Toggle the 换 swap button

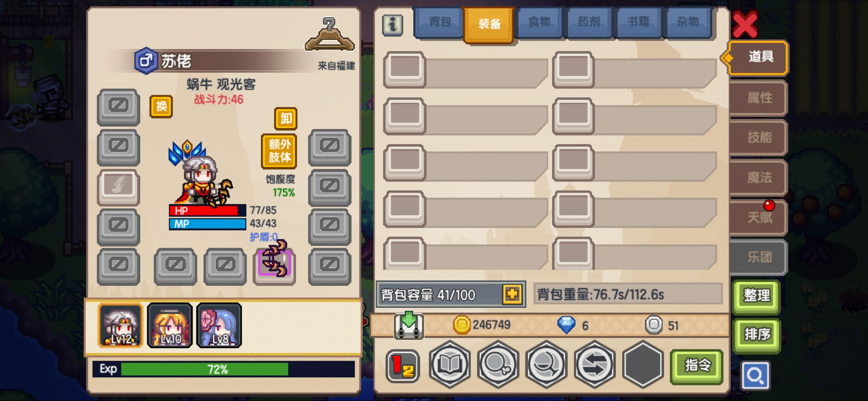(161, 106)
